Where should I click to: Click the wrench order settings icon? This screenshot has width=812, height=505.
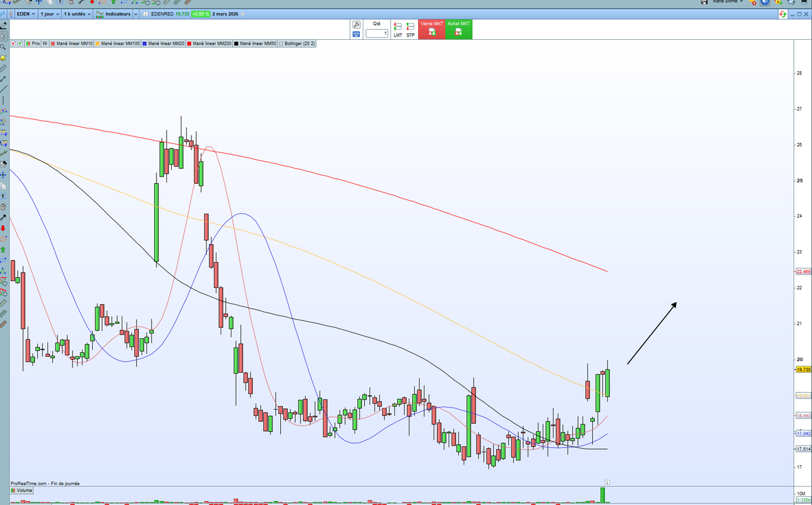[357, 24]
